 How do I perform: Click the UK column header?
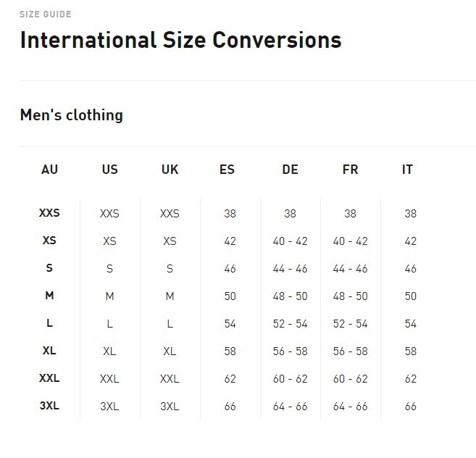pyautogui.click(x=170, y=170)
